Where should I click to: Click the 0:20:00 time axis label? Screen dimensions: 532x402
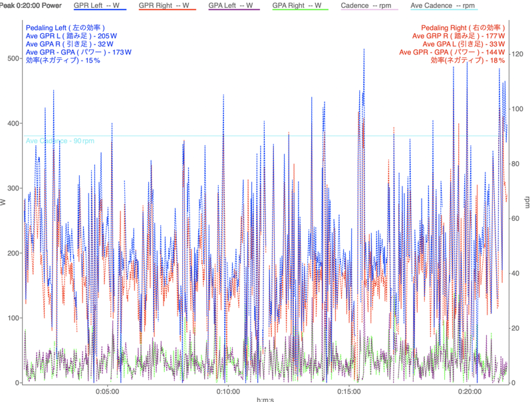click(469, 391)
